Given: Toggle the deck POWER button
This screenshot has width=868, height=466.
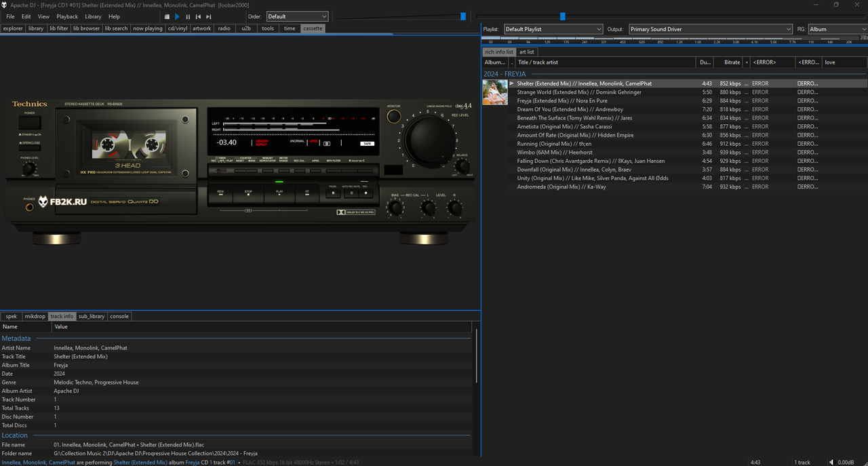Looking at the screenshot, I should coord(30,123).
